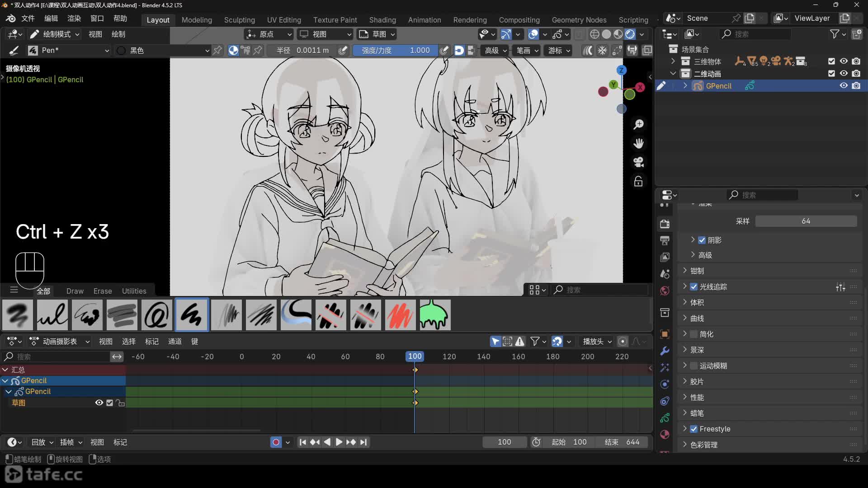The image size is (868, 488).
Task: Open the 渲染 render menu
Action: (x=74, y=18)
